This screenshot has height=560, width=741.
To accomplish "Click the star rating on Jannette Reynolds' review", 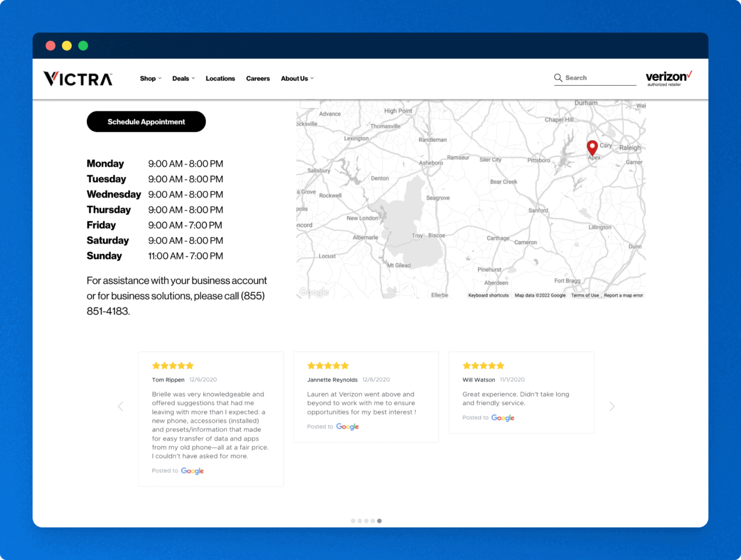I will point(328,365).
